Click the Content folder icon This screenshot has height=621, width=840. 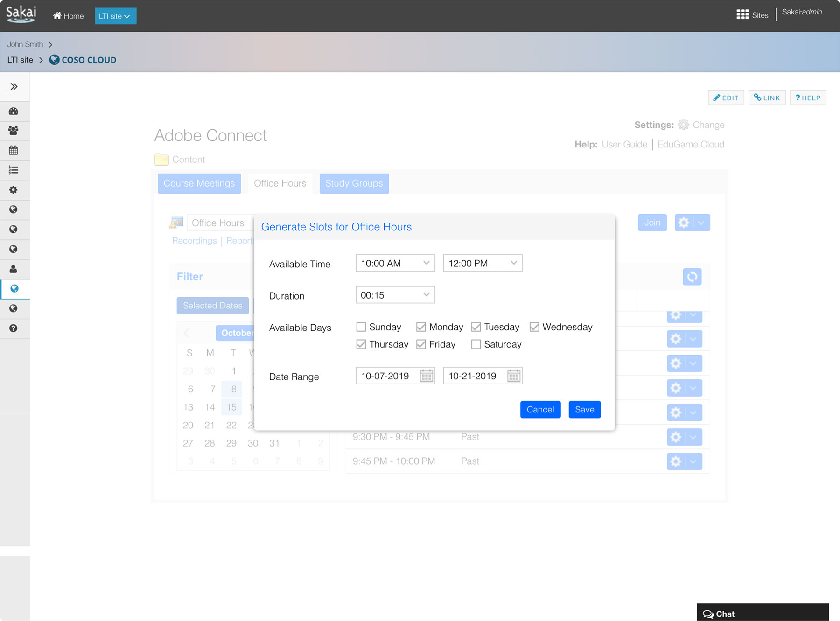pyautogui.click(x=161, y=159)
